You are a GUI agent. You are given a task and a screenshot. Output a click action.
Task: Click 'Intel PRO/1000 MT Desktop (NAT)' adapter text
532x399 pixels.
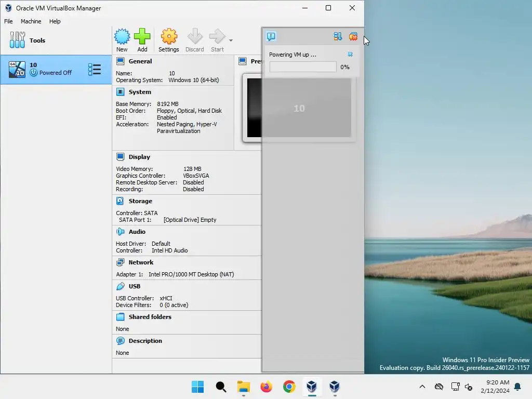click(x=191, y=274)
